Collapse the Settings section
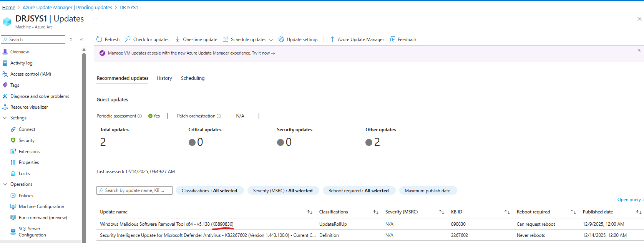Screen dimensions: 644x243 tap(5, 118)
